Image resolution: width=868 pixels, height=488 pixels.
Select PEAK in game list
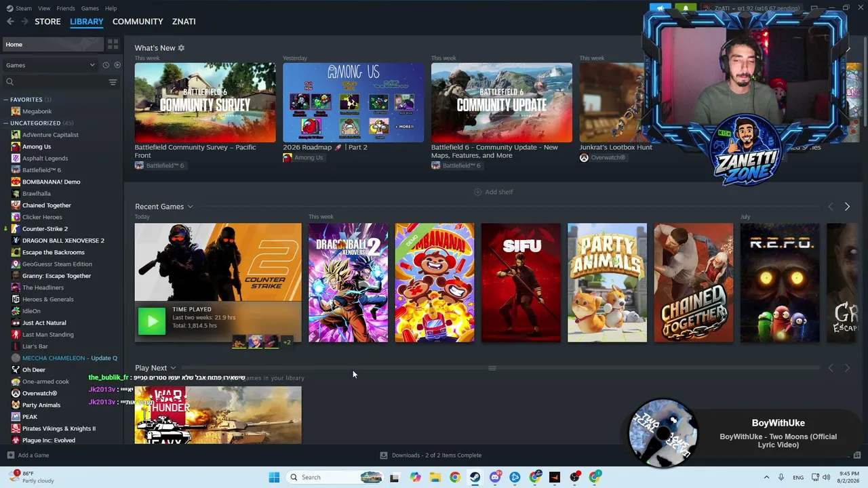coord(30,417)
